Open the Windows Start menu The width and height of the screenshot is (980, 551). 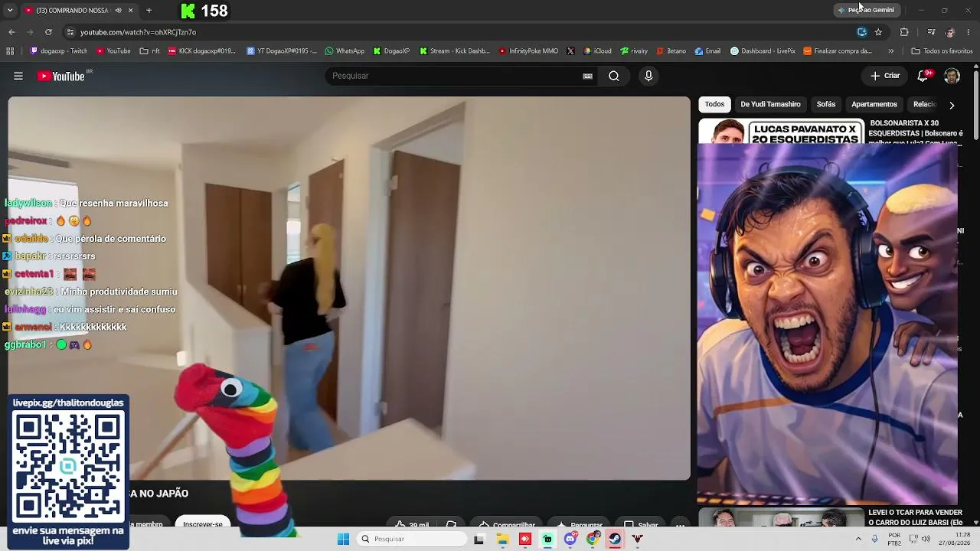[x=343, y=539]
